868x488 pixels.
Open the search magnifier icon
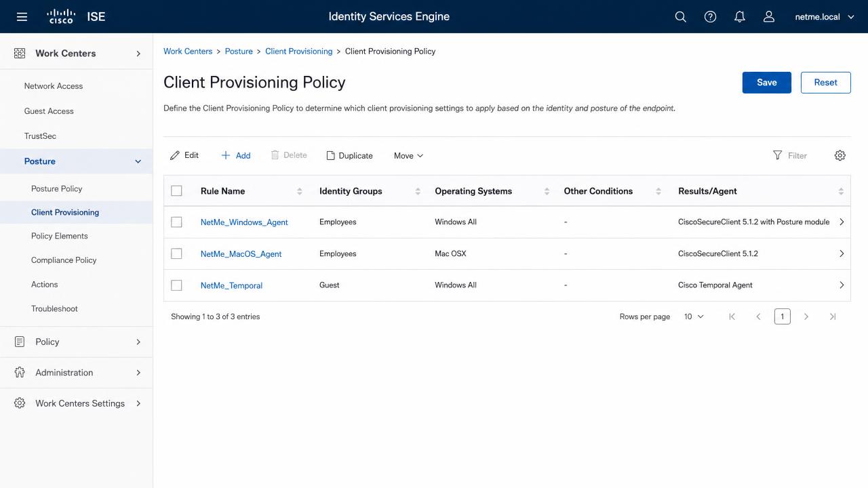(681, 17)
